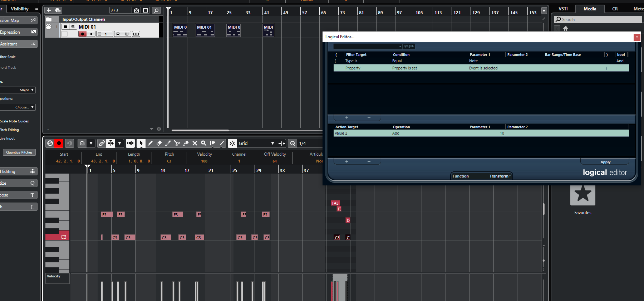The image size is (644, 301).
Task: Click the Quantize section Q icon in the inspector
Action: coord(33,183)
